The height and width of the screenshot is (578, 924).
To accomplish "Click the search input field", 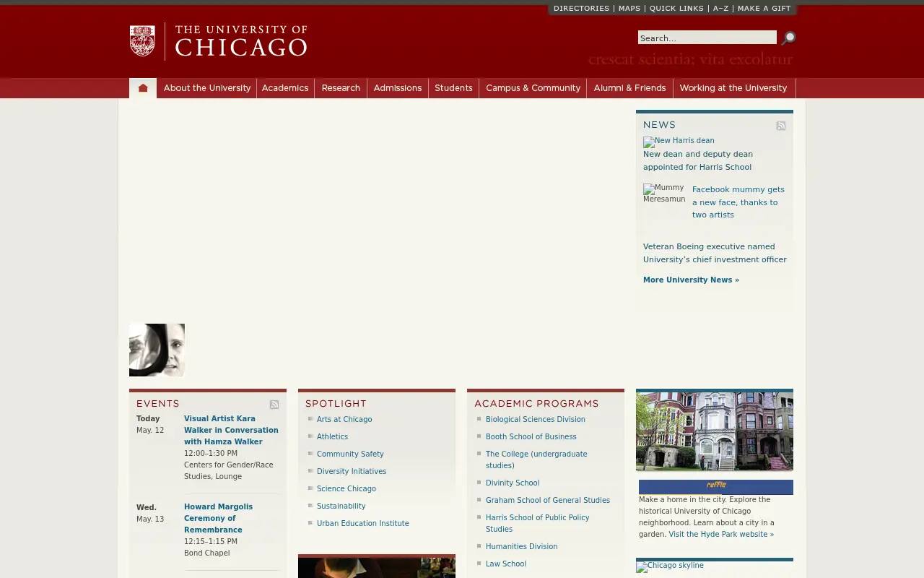I will [707, 38].
